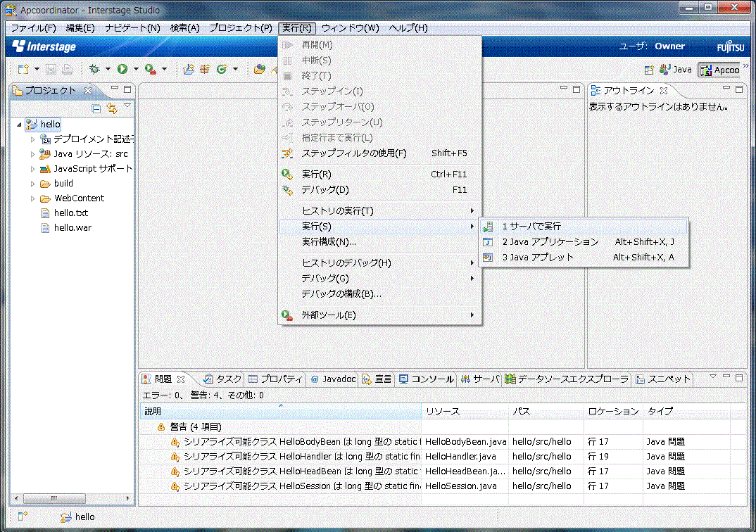Click the New wizard toolbar icon
Image resolution: width=756 pixels, height=532 pixels.
(x=23, y=70)
